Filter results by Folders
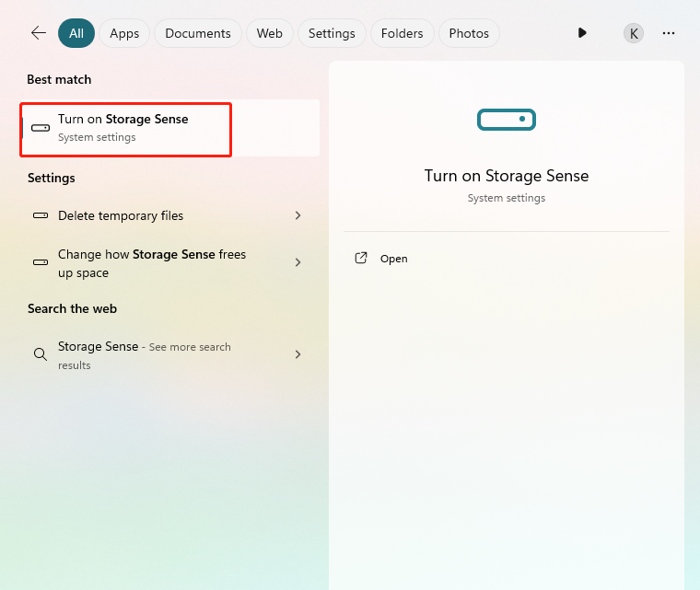The width and height of the screenshot is (700, 590). [402, 33]
